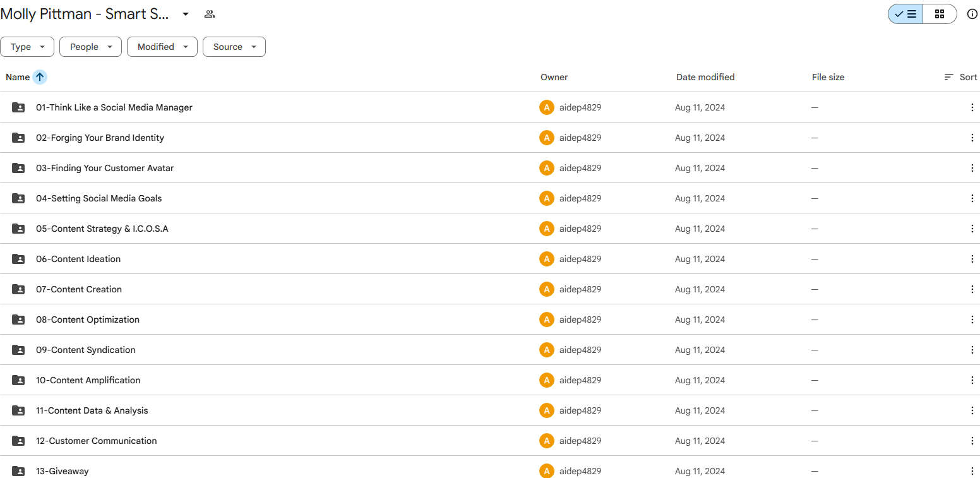The image size is (980, 478).
Task: Click owner avatar in 04-Setting Social Media Goals row
Action: [x=547, y=198]
